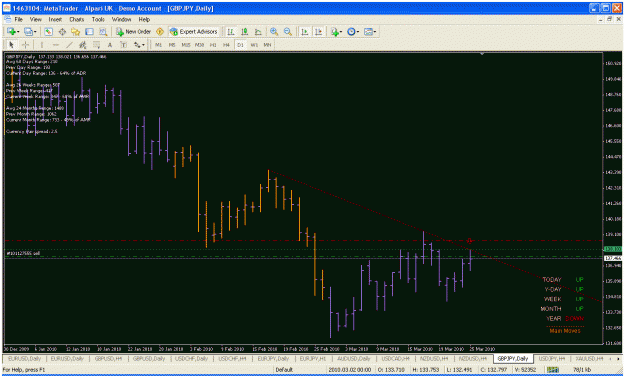Viewport: 625px width, 376px height.
Task: Switch to the USDCAD,H4 chart tab
Action: (395, 359)
